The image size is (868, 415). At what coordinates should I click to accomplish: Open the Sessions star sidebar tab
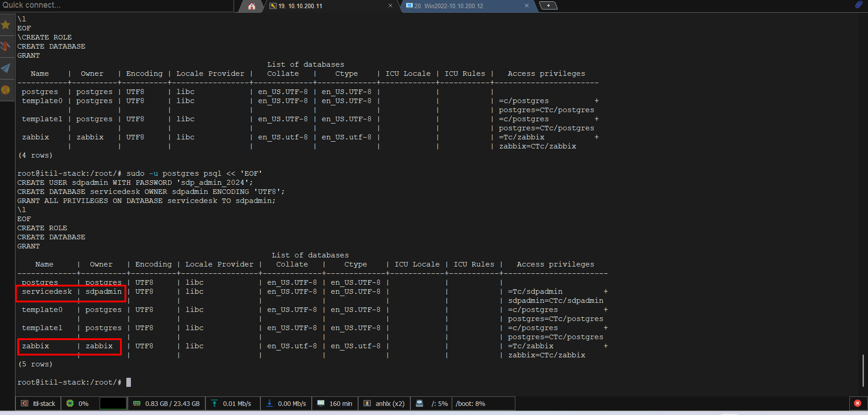tap(6, 25)
